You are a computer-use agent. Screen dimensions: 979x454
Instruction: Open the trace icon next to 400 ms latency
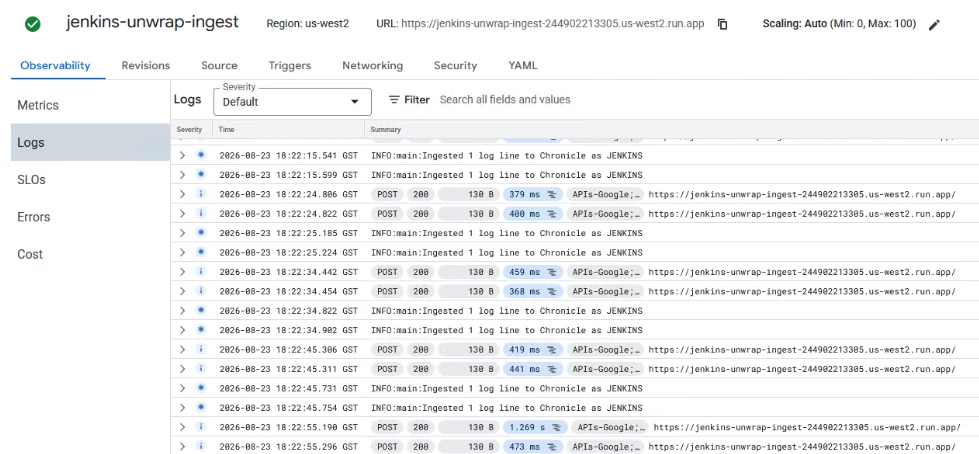coord(552,214)
